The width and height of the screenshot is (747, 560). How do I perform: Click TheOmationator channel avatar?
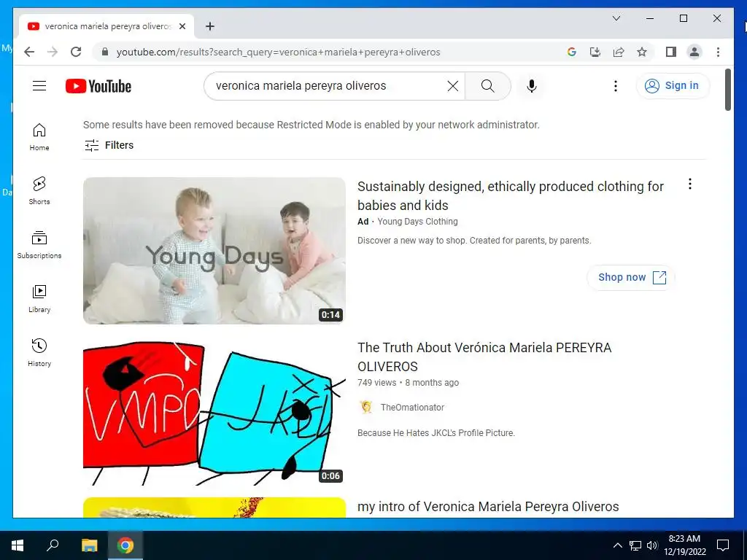click(x=366, y=407)
